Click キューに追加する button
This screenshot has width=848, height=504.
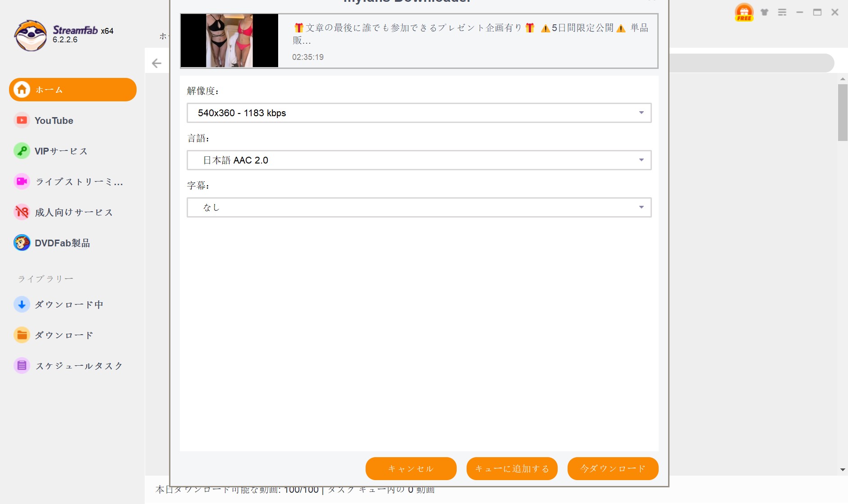click(x=512, y=469)
